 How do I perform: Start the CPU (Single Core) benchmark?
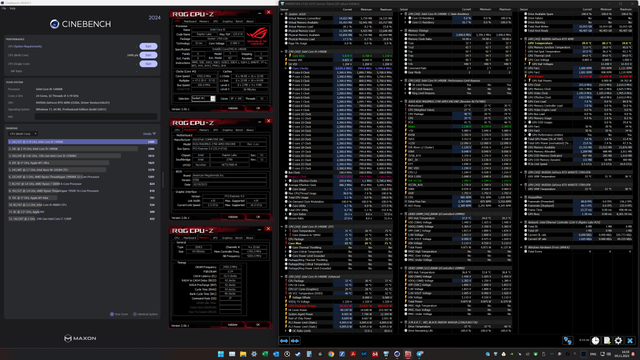pyautogui.click(x=148, y=64)
